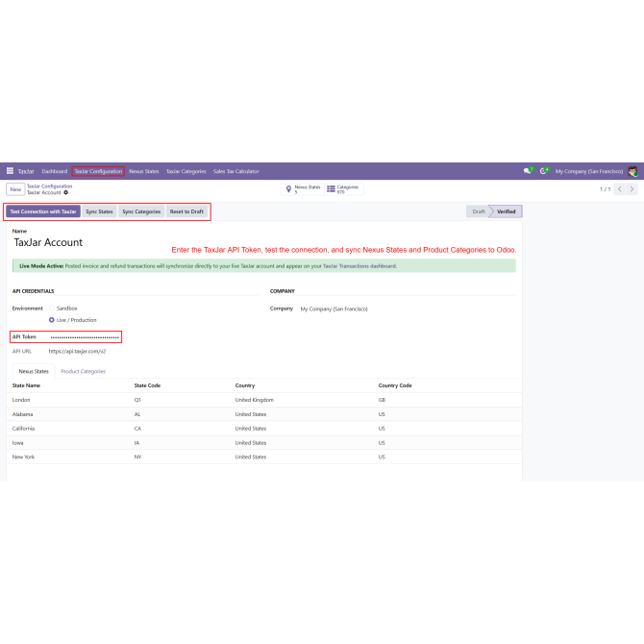Switch to the Product Categories tab
The height and width of the screenshot is (644, 644).
(83, 371)
